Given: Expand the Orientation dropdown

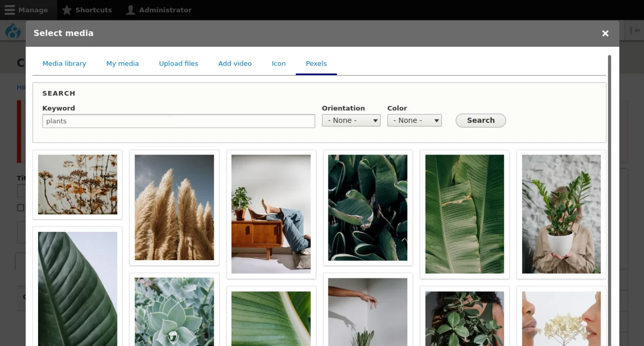Looking at the screenshot, I should click(351, 121).
